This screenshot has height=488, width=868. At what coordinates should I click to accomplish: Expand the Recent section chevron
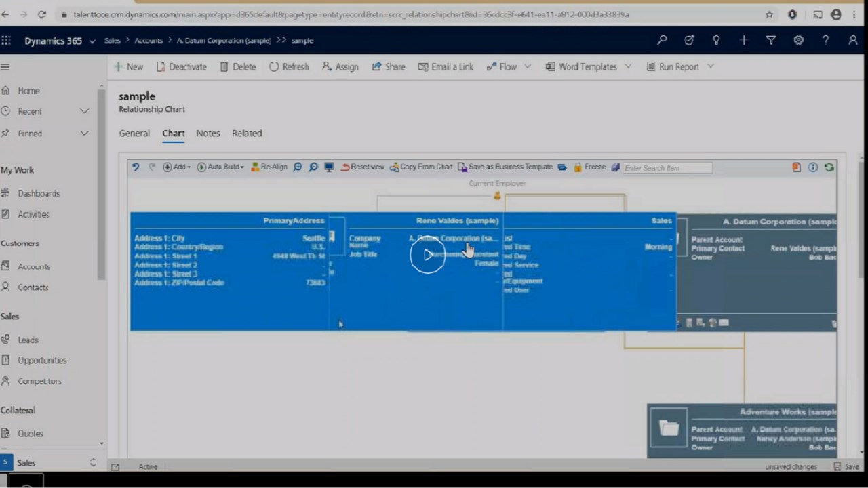84,111
